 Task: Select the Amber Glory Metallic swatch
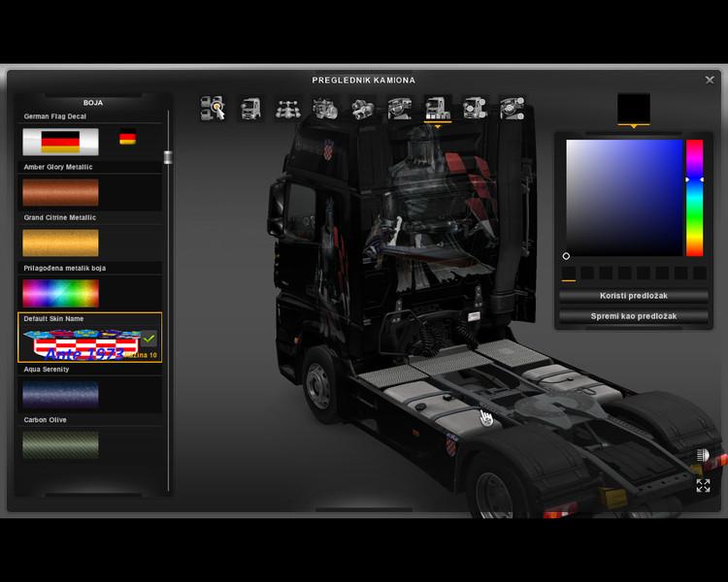[60, 192]
